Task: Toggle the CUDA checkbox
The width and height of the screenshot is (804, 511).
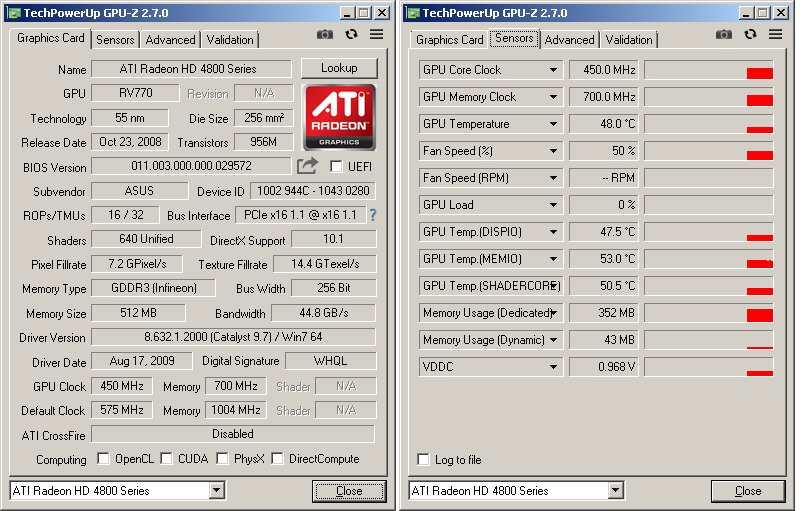Action: 166,458
